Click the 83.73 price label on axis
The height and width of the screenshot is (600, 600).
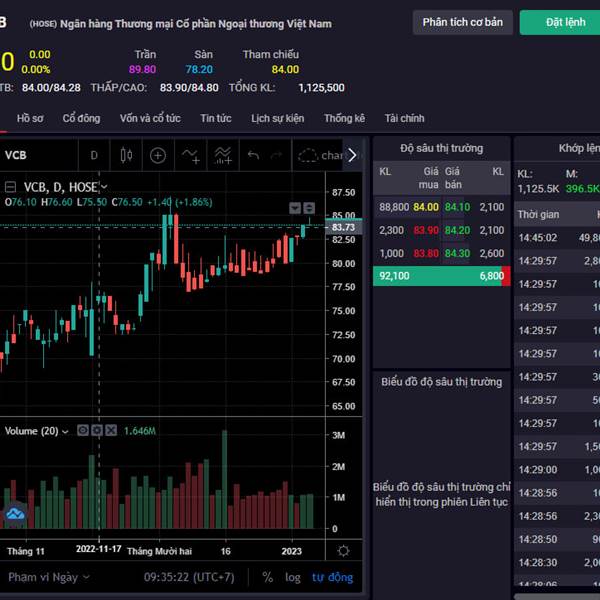coord(343,227)
